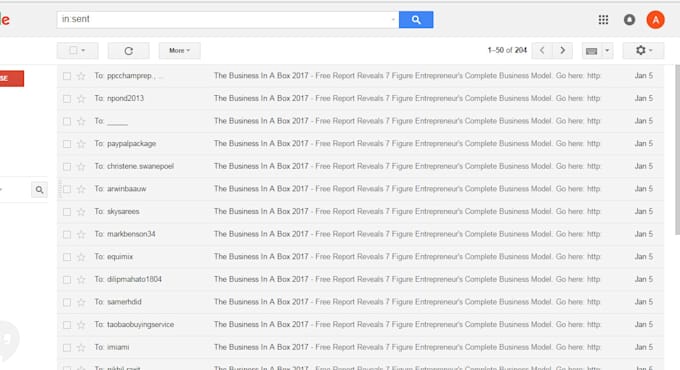The height and width of the screenshot is (370, 680).
Task: Select the email to markbenson34
Action: tap(67, 234)
